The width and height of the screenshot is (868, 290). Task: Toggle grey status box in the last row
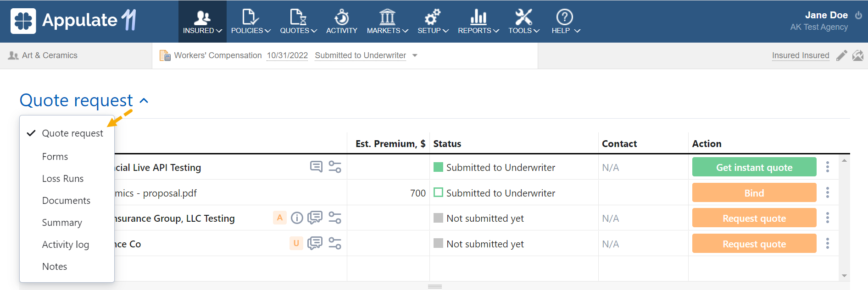pos(438,243)
